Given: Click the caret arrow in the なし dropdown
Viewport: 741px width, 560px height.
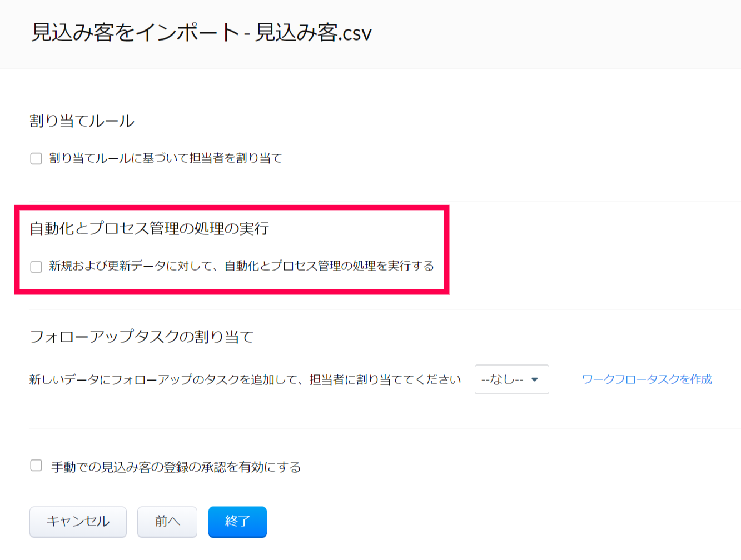Looking at the screenshot, I should click(535, 379).
